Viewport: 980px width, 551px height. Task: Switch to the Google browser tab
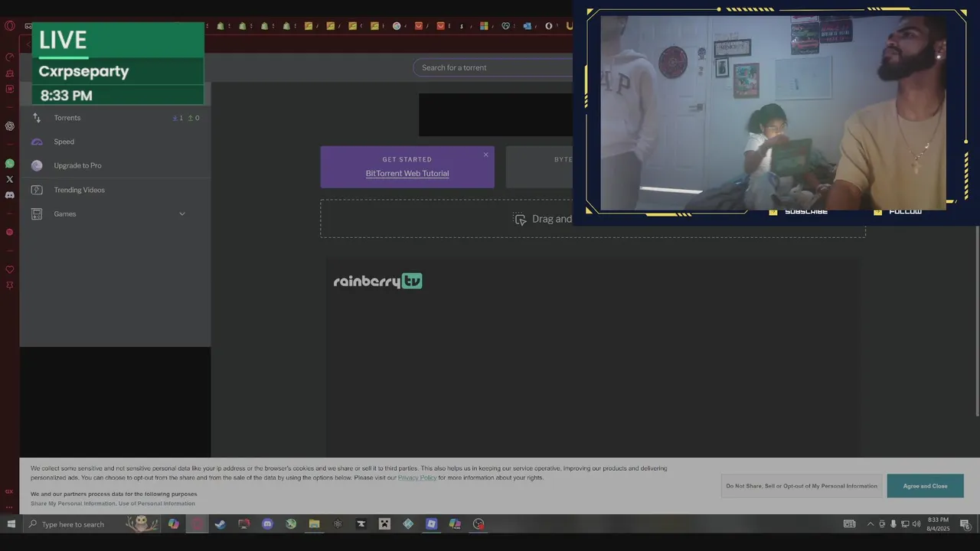click(x=397, y=26)
